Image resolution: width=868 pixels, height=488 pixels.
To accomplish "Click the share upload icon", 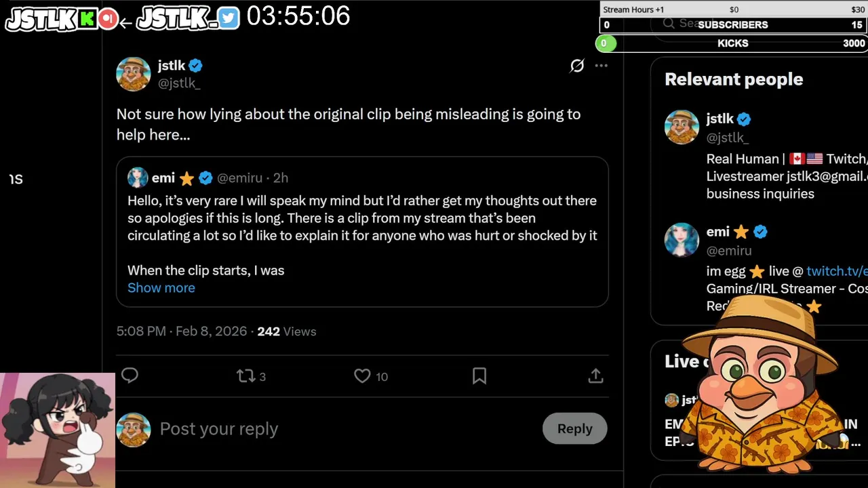I will [x=595, y=375].
